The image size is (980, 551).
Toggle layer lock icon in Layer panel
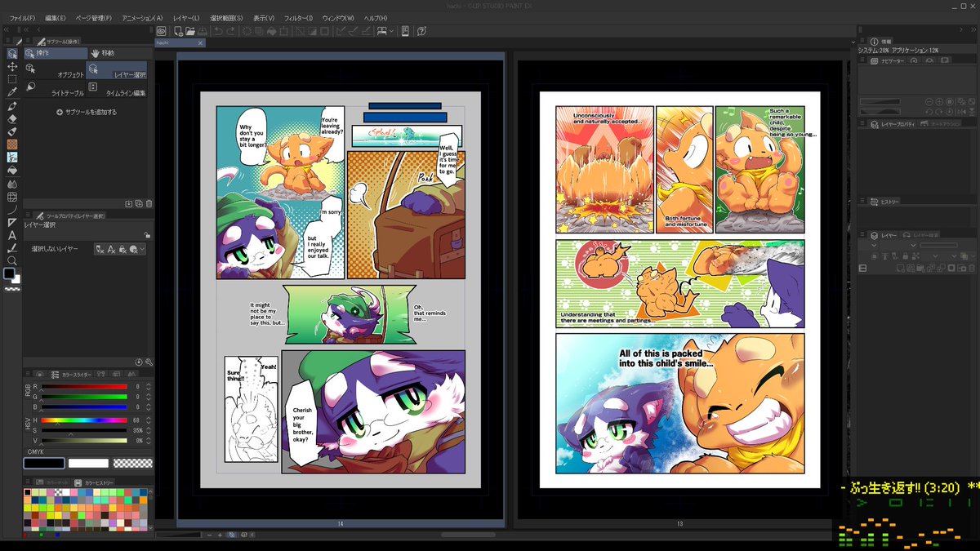pyautogui.click(x=905, y=256)
